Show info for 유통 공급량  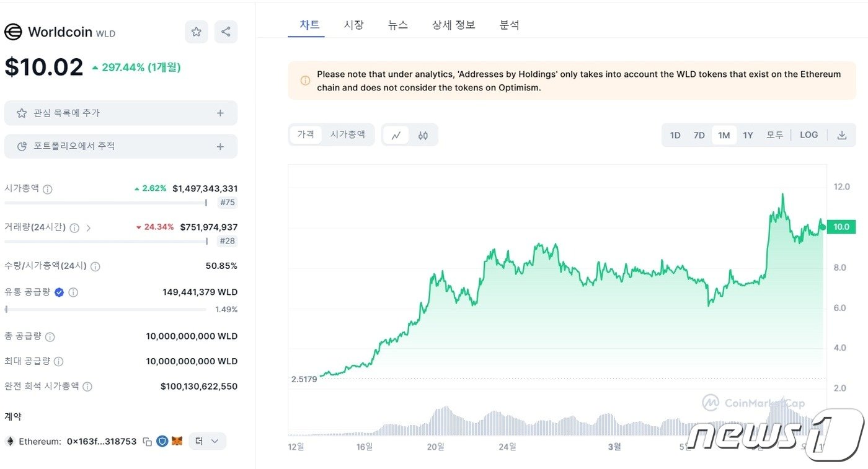click(73, 292)
